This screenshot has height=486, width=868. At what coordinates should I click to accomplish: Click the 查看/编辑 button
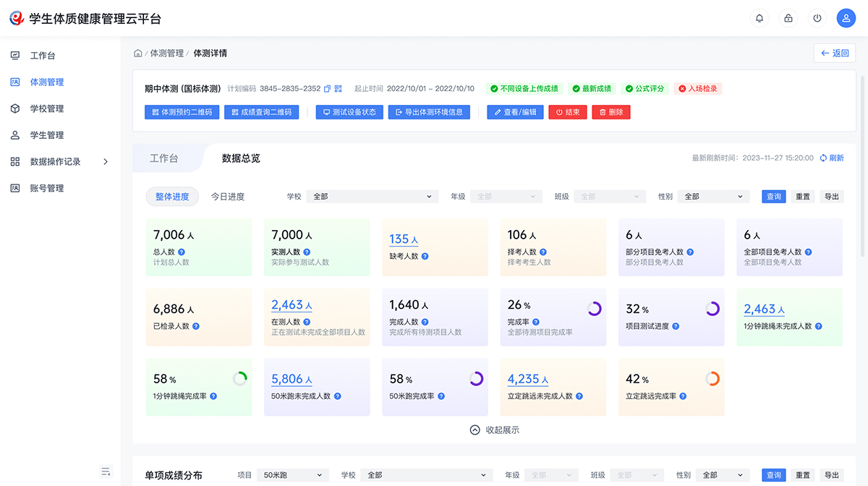point(516,112)
